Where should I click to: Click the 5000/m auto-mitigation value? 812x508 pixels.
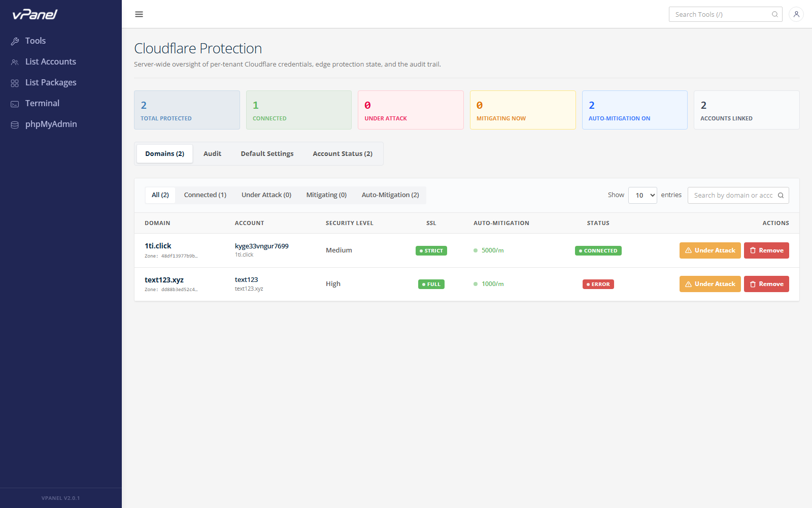point(492,250)
